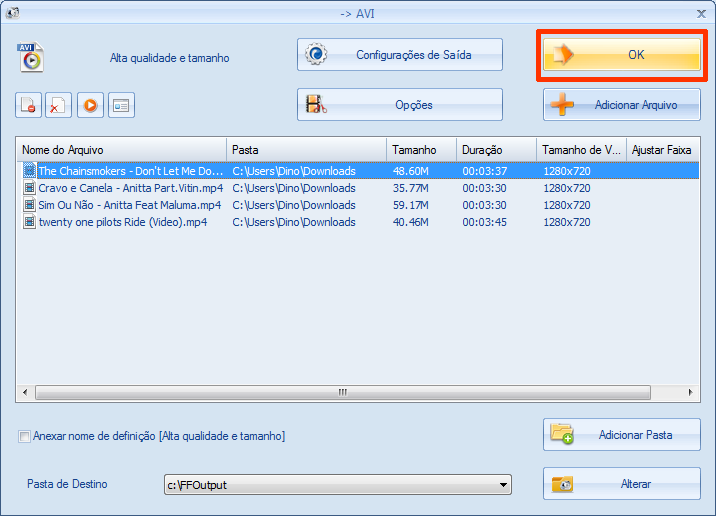This screenshot has height=516, width=716.
Task: Click the Tamanho column header
Action: (x=421, y=150)
